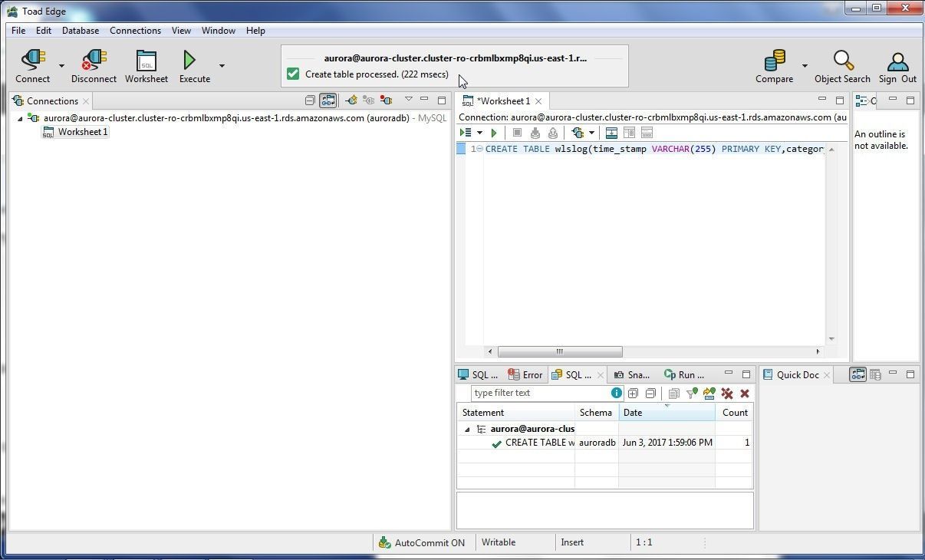Open the File menu

click(18, 31)
